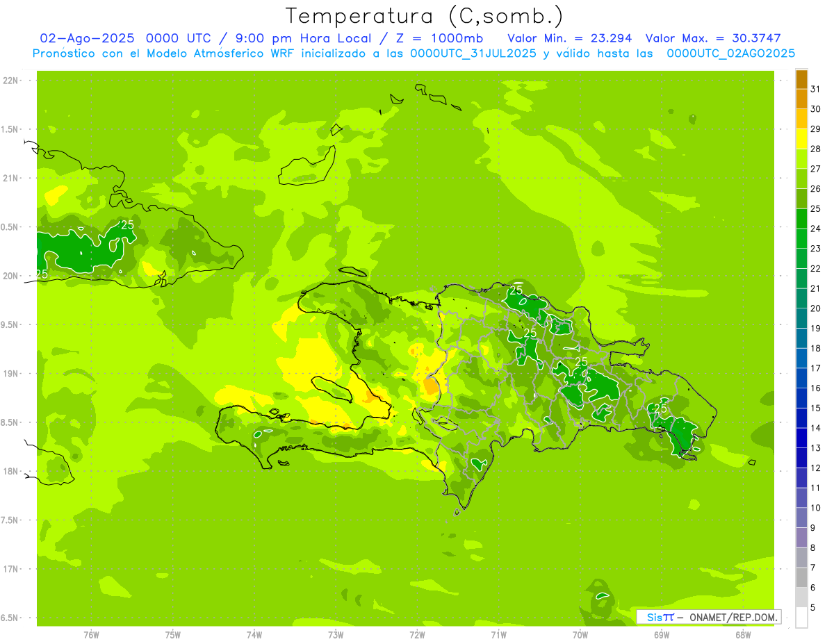Viewport: 834px width, 644px height.
Task: Click the swatch between legend values 12 and 13
Action: point(802,458)
